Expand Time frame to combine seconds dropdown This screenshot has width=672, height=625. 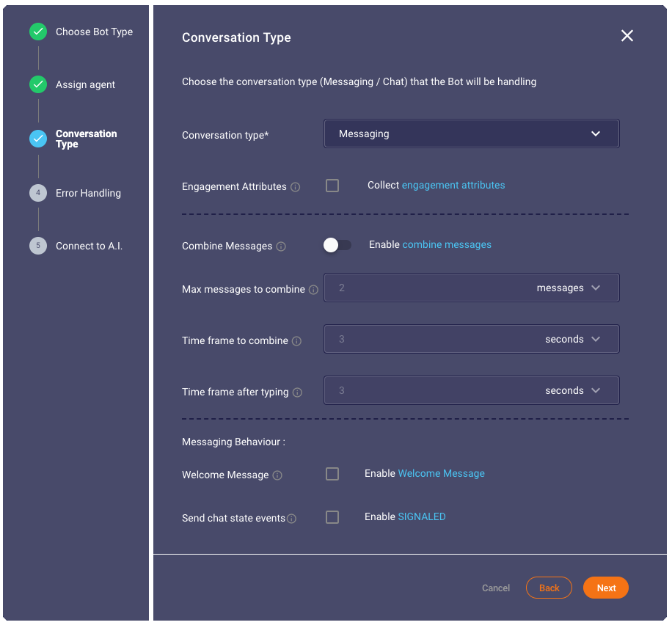pos(572,340)
